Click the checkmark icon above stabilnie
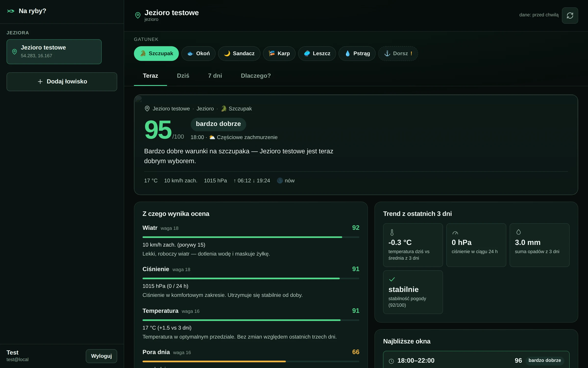This screenshot has width=588, height=368. click(392, 279)
